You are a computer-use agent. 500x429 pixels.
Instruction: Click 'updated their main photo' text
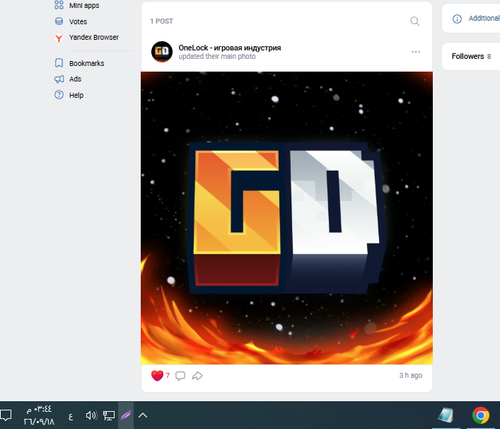[x=217, y=57]
